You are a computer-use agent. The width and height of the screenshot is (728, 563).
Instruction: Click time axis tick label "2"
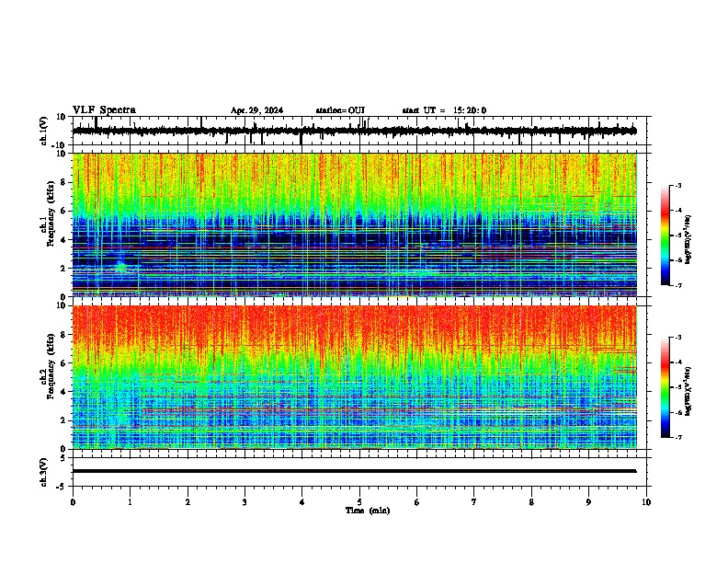coord(188,502)
